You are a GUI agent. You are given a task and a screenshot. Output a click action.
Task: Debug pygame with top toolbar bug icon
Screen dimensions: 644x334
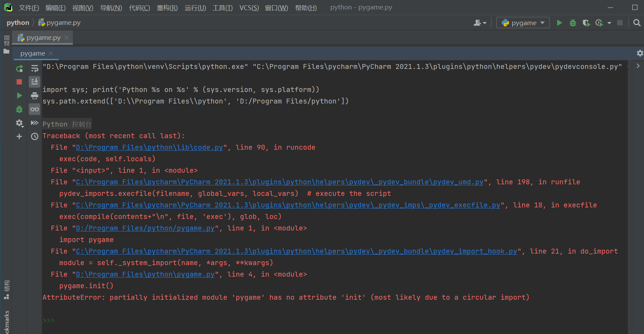[x=573, y=23]
